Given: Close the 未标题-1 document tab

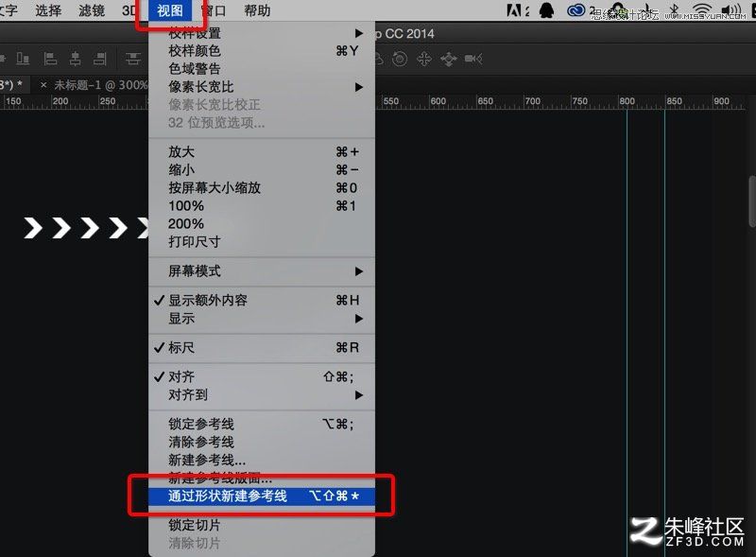Looking at the screenshot, I should (43, 85).
